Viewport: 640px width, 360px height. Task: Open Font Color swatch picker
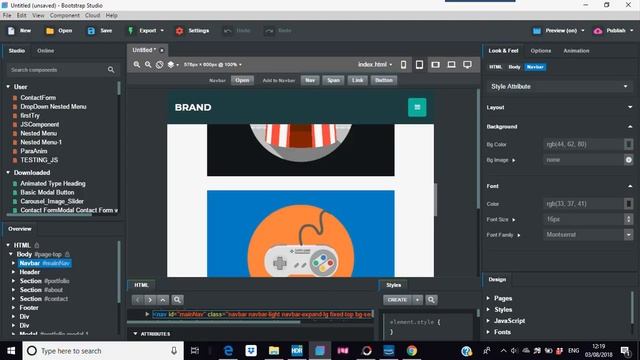pos(629,204)
